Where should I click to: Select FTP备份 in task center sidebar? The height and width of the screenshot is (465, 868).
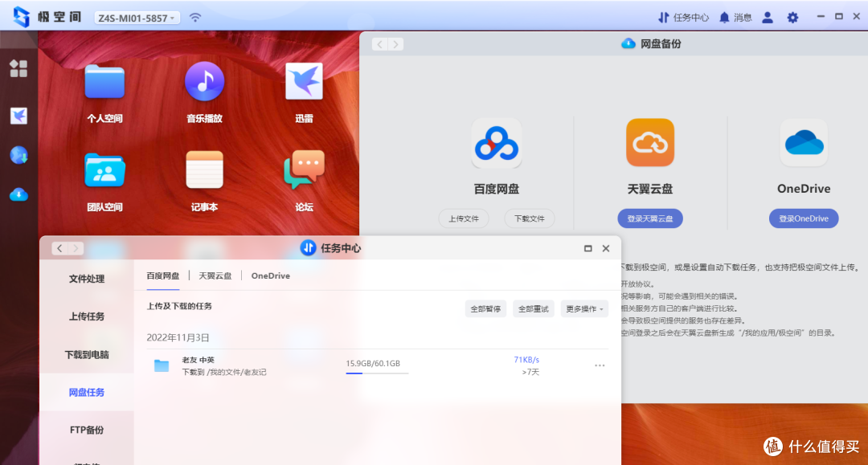87,430
